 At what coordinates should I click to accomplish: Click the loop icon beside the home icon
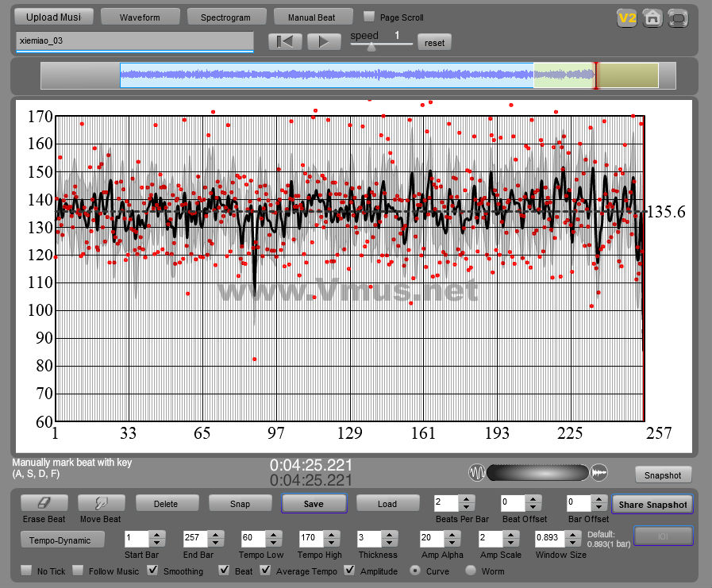(678, 18)
